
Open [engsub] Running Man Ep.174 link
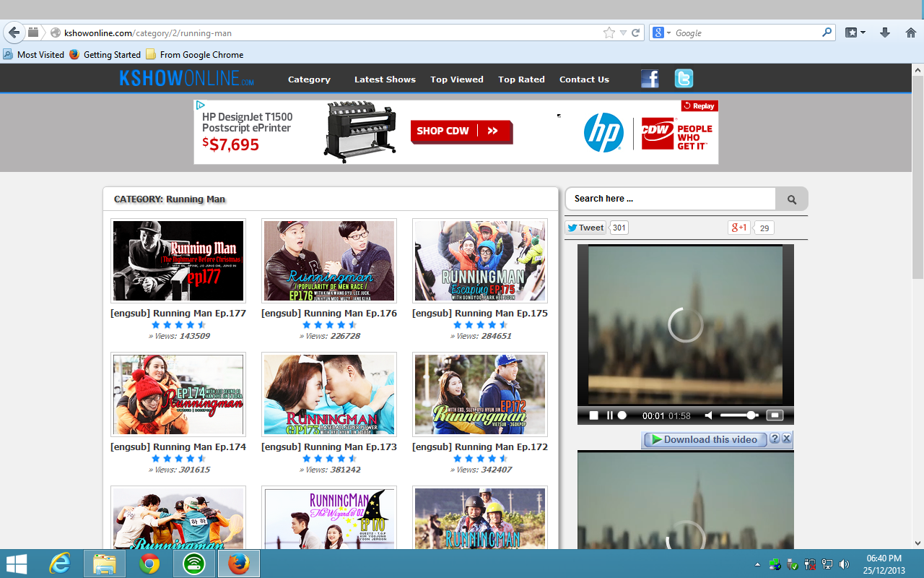click(x=178, y=447)
